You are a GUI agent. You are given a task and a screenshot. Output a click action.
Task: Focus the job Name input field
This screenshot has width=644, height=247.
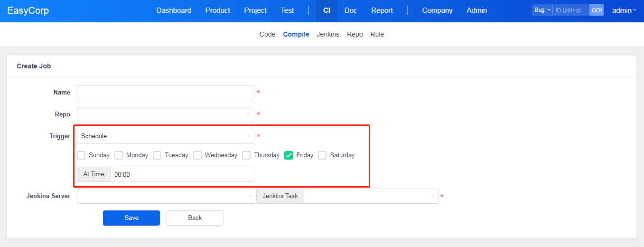165,93
